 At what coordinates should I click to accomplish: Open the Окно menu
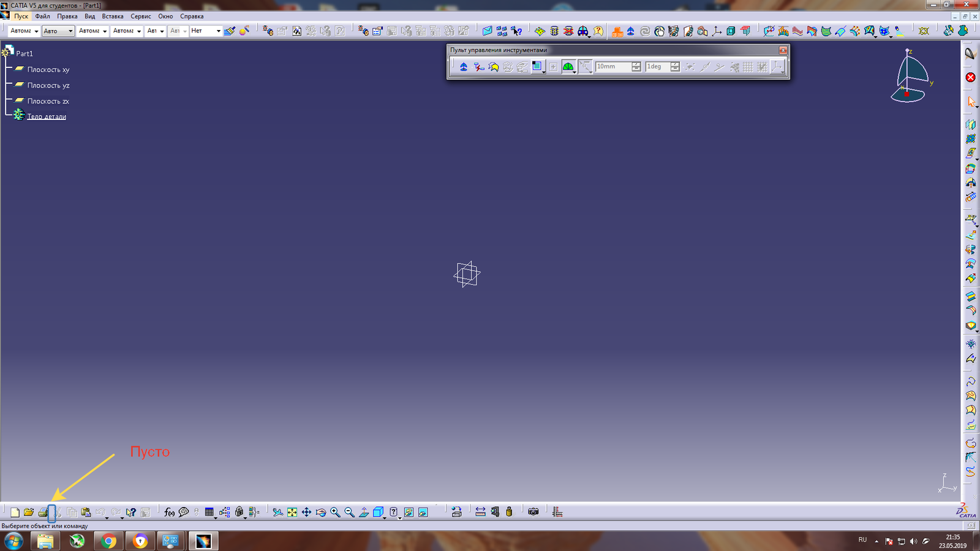point(165,17)
